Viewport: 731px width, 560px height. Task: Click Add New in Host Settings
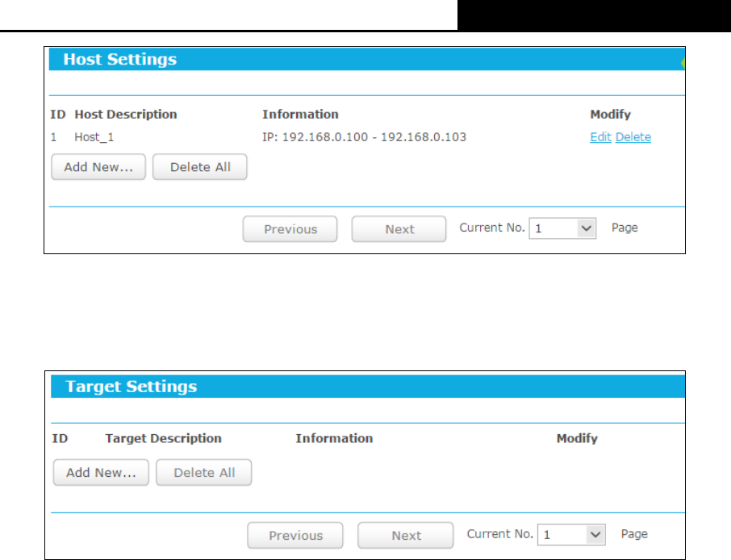pos(98,167)
